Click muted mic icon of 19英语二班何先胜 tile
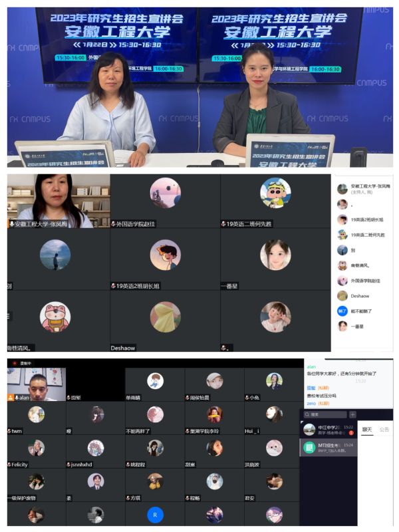399x532 pixels. (x=223, y=224)
